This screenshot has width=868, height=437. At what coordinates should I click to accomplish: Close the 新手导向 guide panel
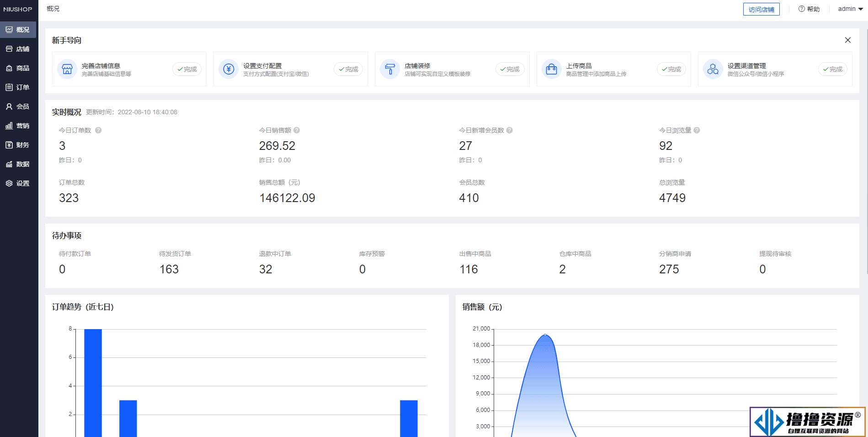click(x=848, y=40)
